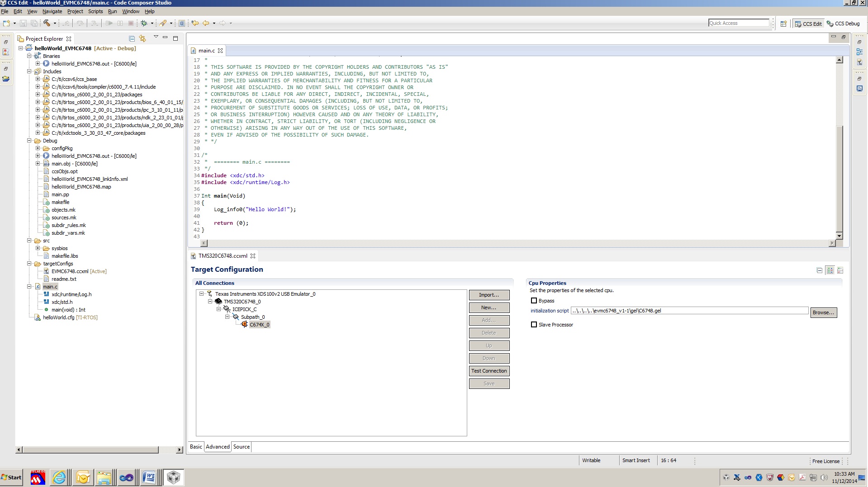Viewport: 868px width, 487px height.
Task: Click the terminate (stop) toolbar icon
Action: click(131, 23)
